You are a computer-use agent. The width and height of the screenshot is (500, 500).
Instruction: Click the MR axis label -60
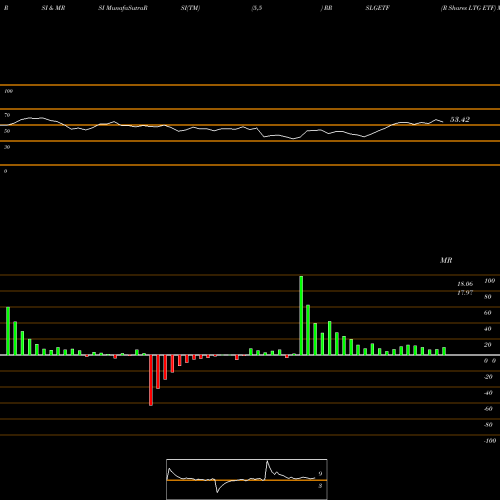(x=488, y=409)
